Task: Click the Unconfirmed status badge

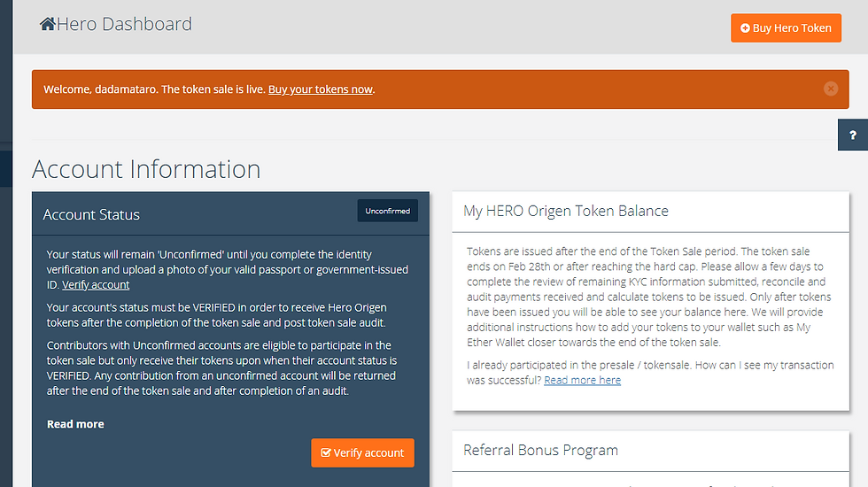Action: coord(388,211)
